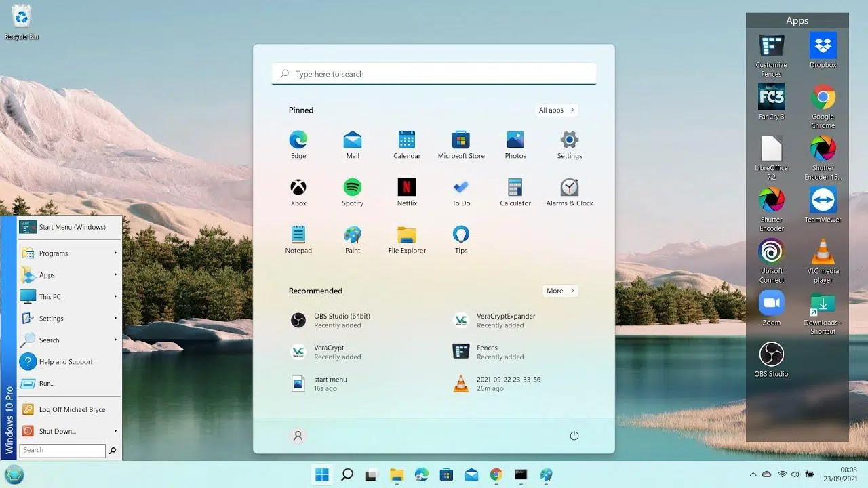Open Search from the taskbar magnifier
The image size is (868, 488).
coord(347,474)
